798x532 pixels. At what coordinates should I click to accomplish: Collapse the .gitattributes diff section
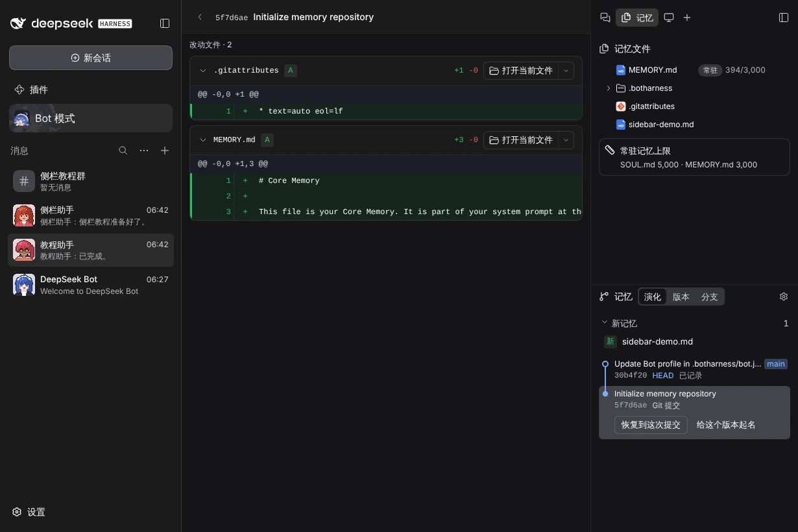(x=203, y=71)
